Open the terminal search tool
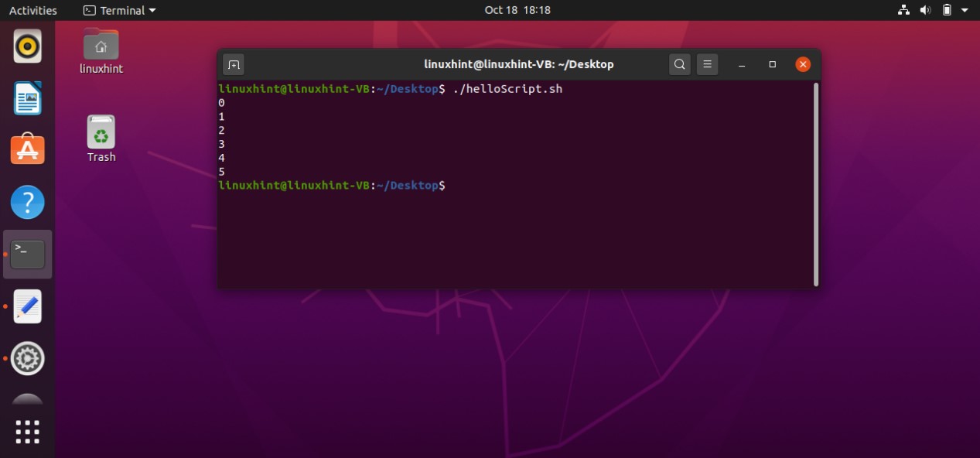Screen dimensions: 980x458 [x=679, y=64]
